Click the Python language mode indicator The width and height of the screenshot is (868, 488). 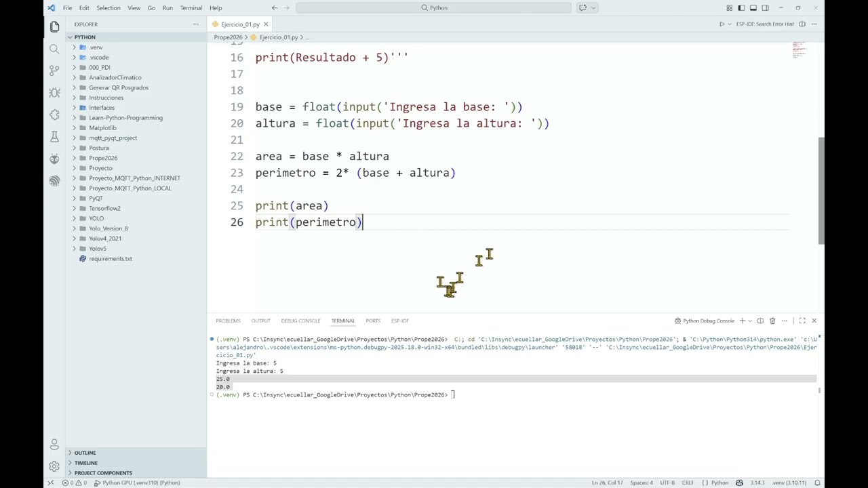(719, 483)
